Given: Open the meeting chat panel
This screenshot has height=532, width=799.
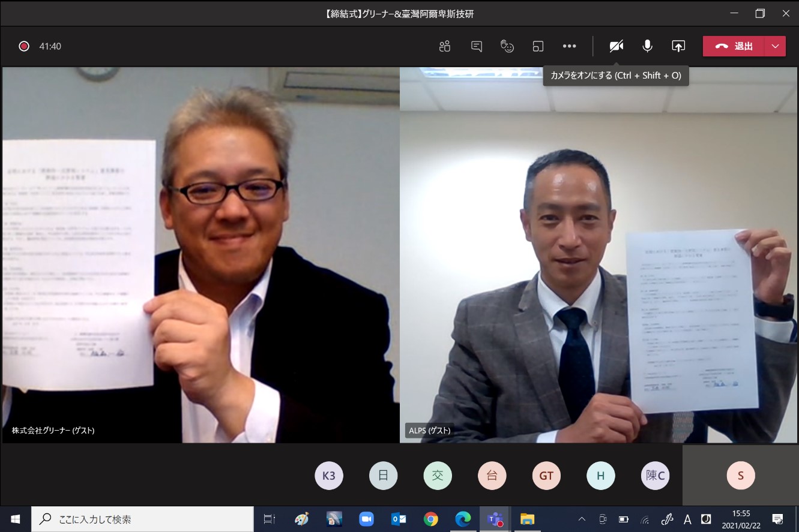Looking at the screenshot, I should [477, 46].
